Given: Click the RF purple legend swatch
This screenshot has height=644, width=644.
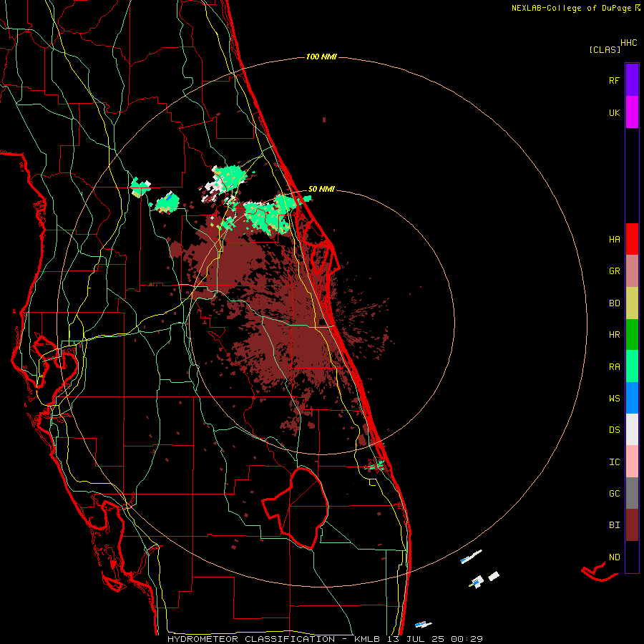Looking at the screenshot, I should (632, 80).
